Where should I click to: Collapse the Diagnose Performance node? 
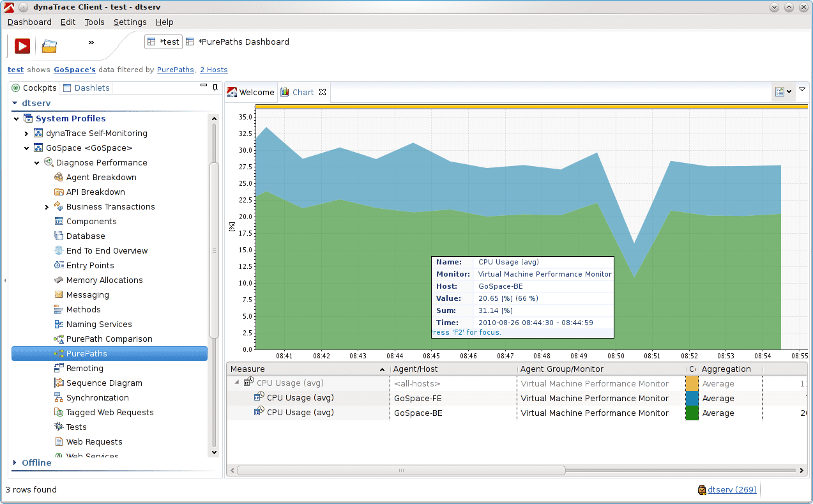(x=37, y=163)
